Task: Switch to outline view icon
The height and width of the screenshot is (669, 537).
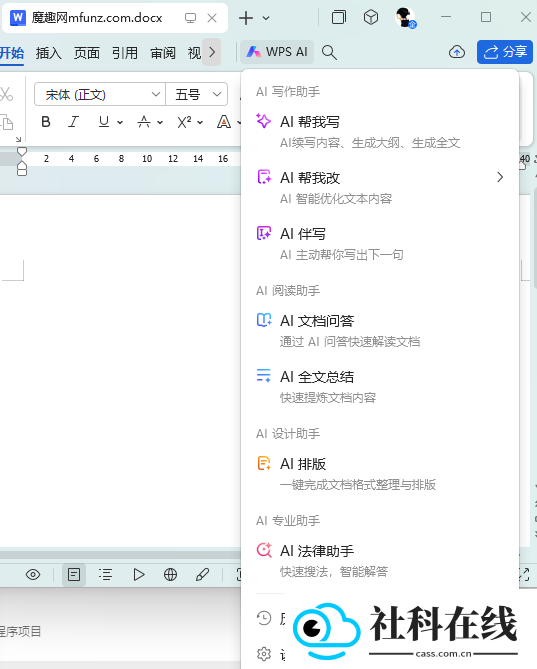Action: tap(105, 575)
